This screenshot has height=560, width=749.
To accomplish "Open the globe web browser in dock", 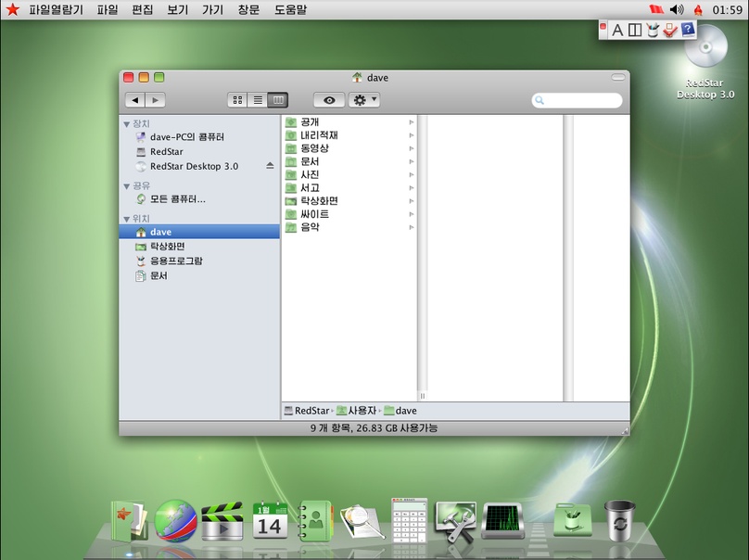I will [175, 521].
